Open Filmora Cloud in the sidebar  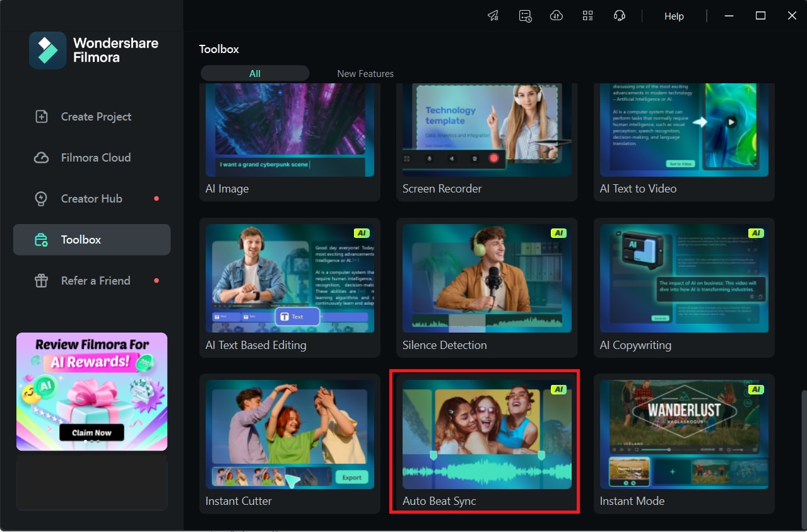click(x=91, y=158)
